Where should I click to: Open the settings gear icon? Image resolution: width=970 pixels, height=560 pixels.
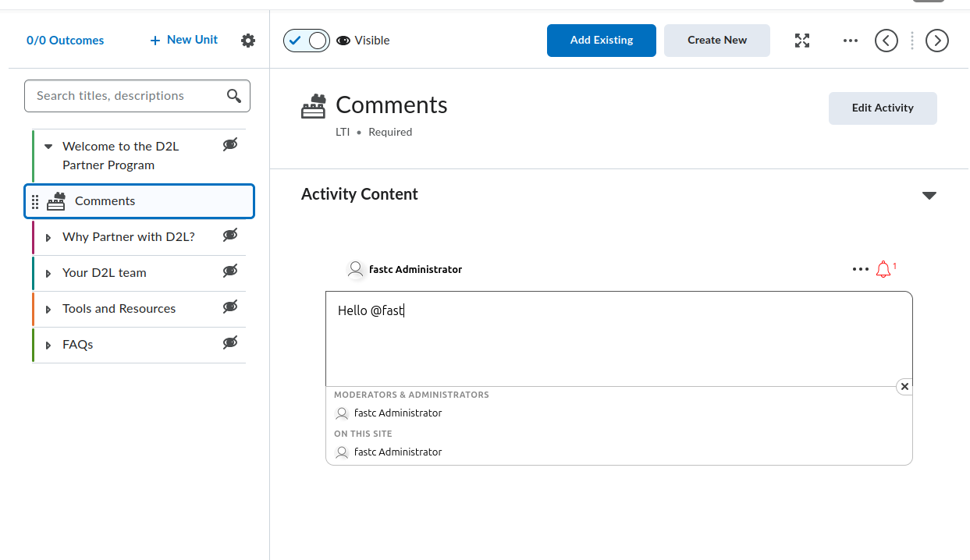[248, 41]
